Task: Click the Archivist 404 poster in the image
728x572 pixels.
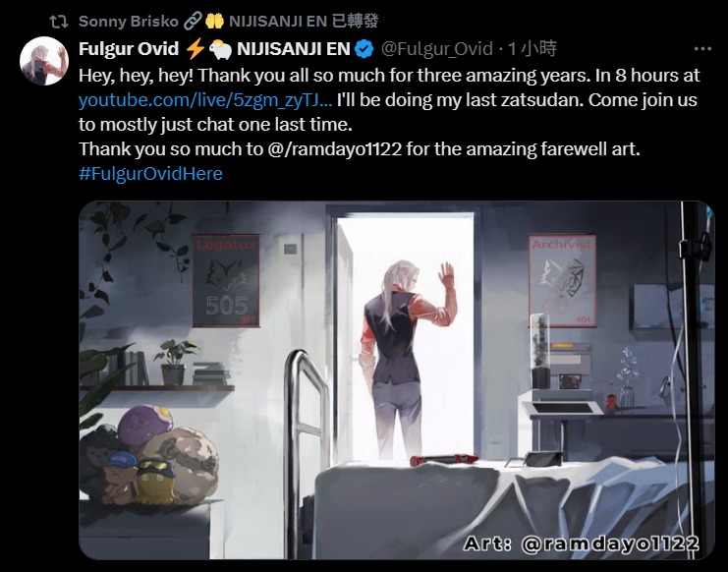Action: click(x=562, y=280)
